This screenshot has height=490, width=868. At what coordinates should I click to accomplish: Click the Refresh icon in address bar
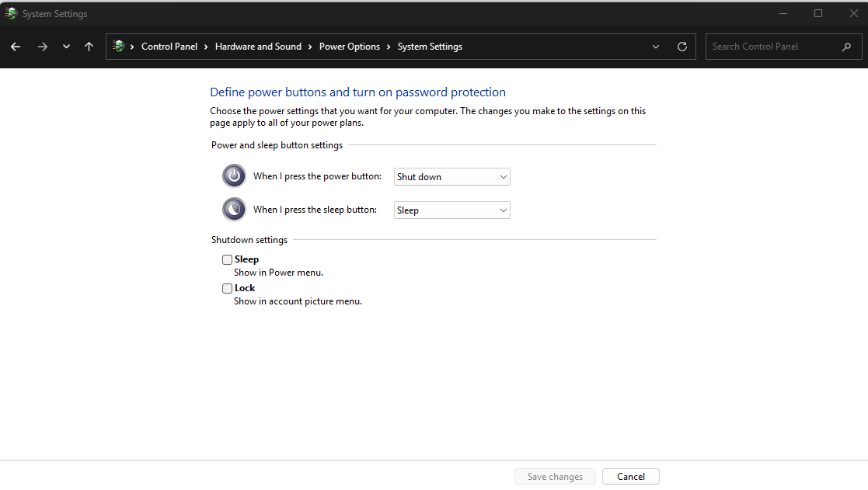click(682, 47)
